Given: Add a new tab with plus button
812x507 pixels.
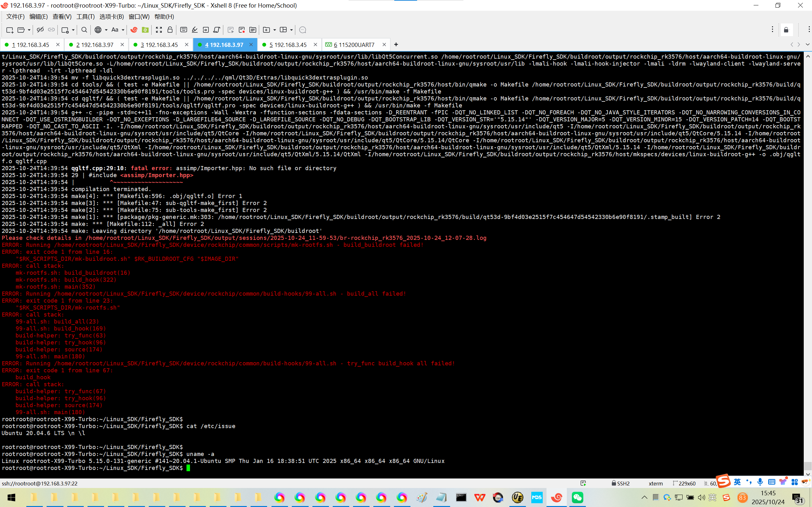Looking at the screenshot, I should pos(396,45).
